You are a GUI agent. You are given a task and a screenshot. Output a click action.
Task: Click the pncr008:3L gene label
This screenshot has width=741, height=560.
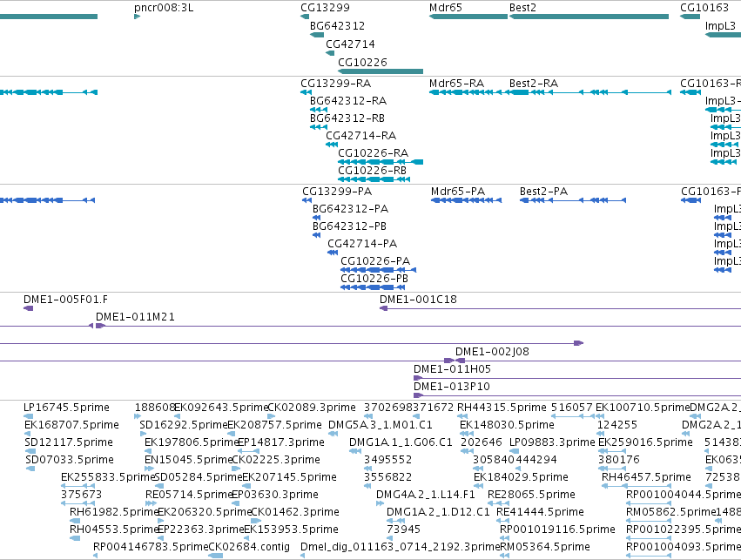[164, 8]
